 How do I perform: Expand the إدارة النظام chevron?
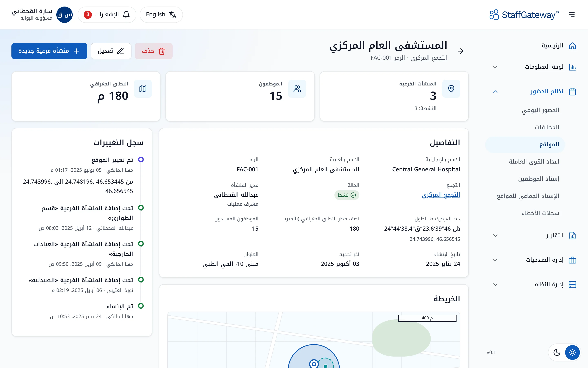tap(495, 285)
